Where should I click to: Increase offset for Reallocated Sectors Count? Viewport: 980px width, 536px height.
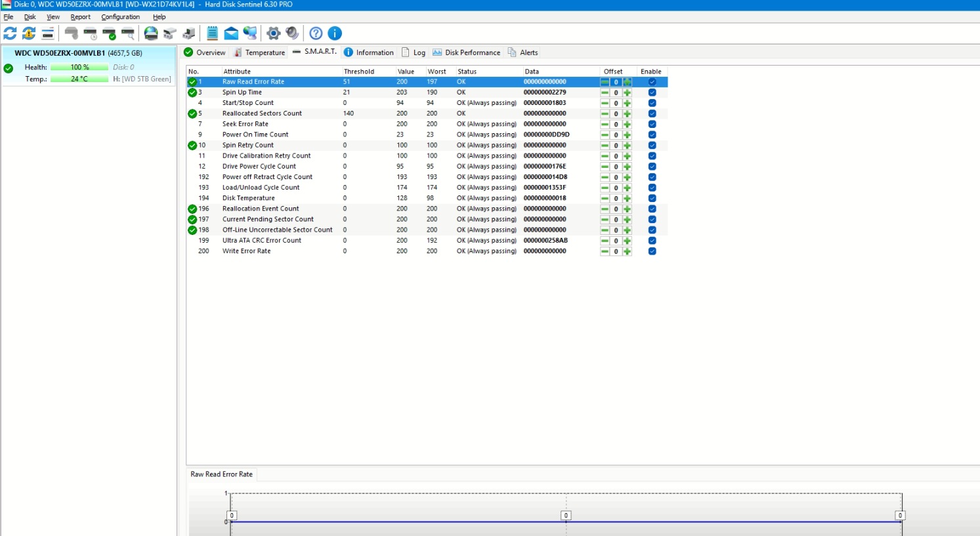click(628, 113)
